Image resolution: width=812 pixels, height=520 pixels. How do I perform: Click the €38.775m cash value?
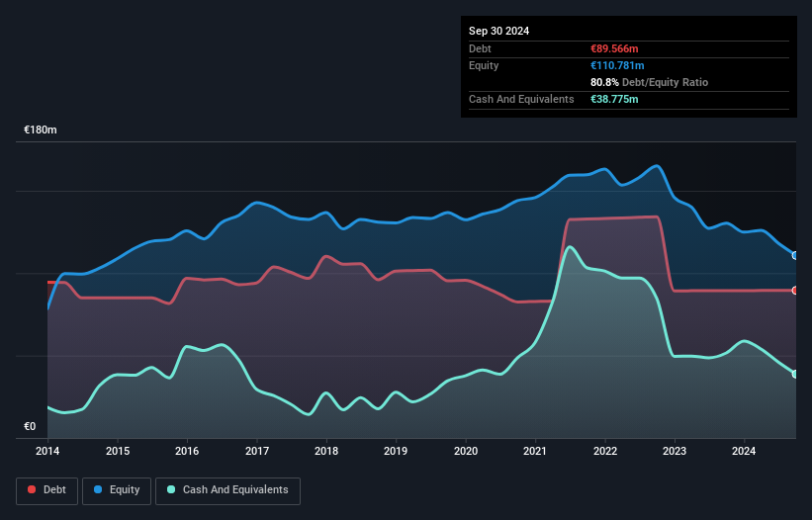[x=614, y=99]
